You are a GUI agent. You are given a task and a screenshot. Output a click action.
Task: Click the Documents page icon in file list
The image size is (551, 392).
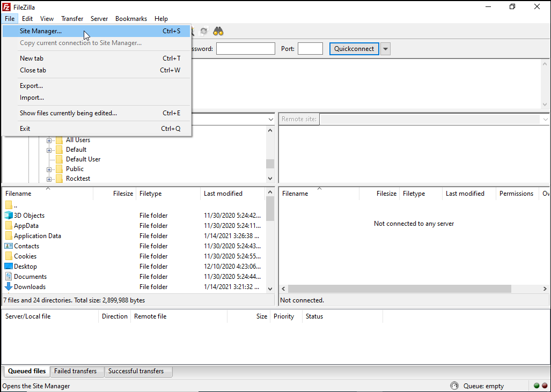pos(9,276)
